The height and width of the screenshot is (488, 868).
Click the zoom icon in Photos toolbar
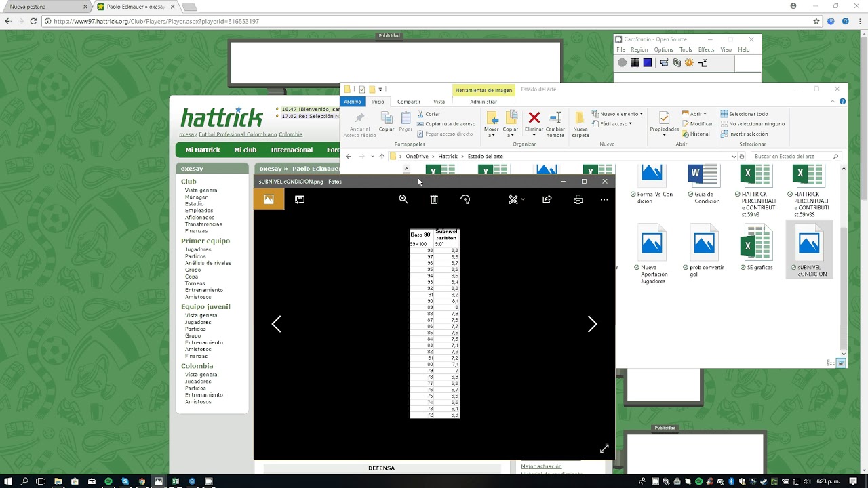pos(403,199)
